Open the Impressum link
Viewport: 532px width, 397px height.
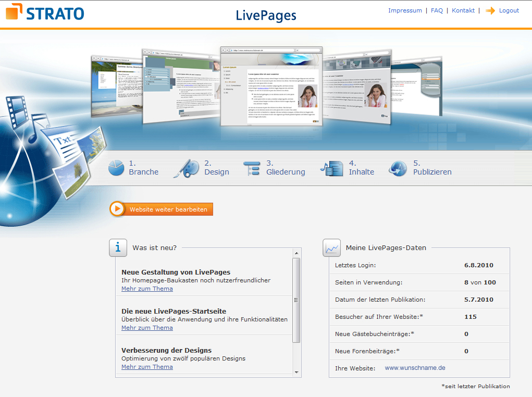[x=405, y=10]
